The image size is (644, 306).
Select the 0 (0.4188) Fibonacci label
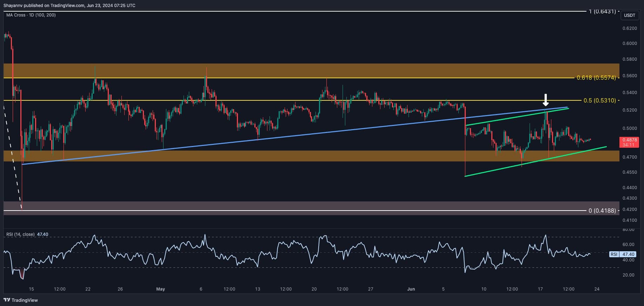point(602,211)
